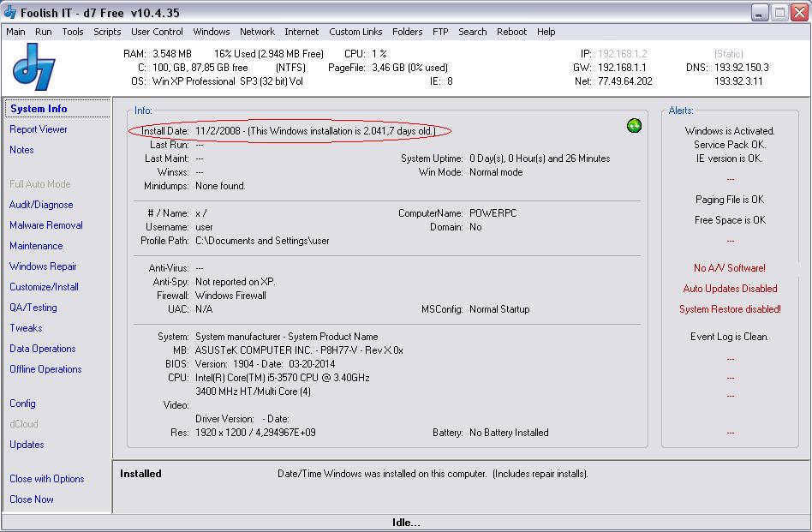Click the Battery 'No Battery Installed' value

[x=509, y=433]
